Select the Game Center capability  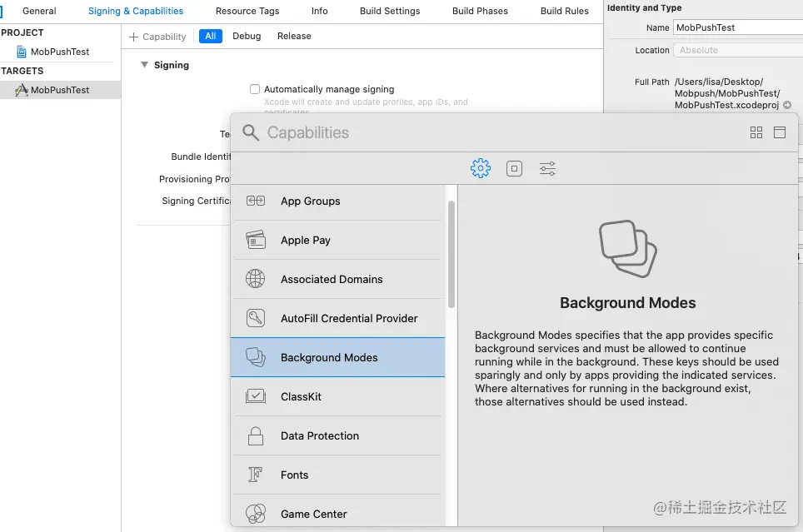pyautogui.click(x=338, y=514)
